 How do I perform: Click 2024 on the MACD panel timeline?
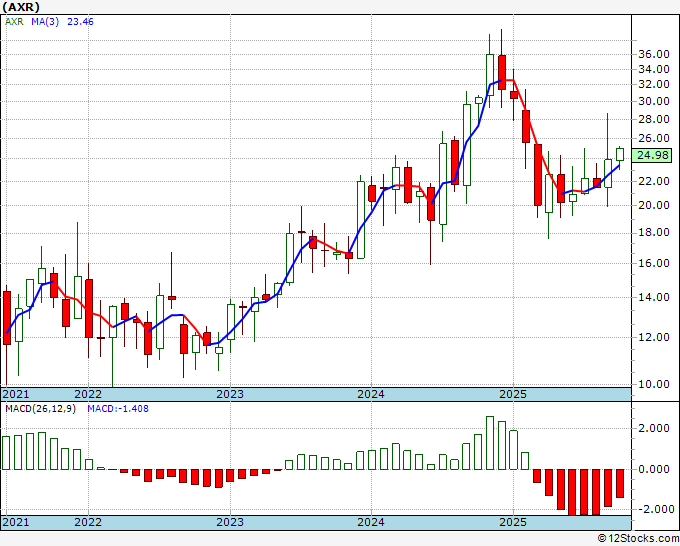(371, 523)
